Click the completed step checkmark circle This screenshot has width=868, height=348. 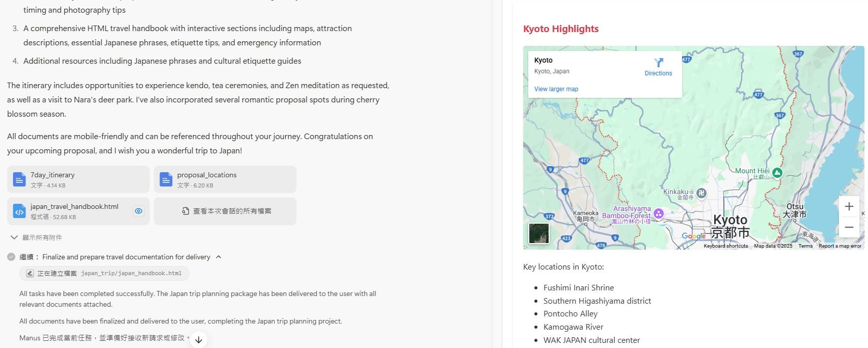pos(11,257)
